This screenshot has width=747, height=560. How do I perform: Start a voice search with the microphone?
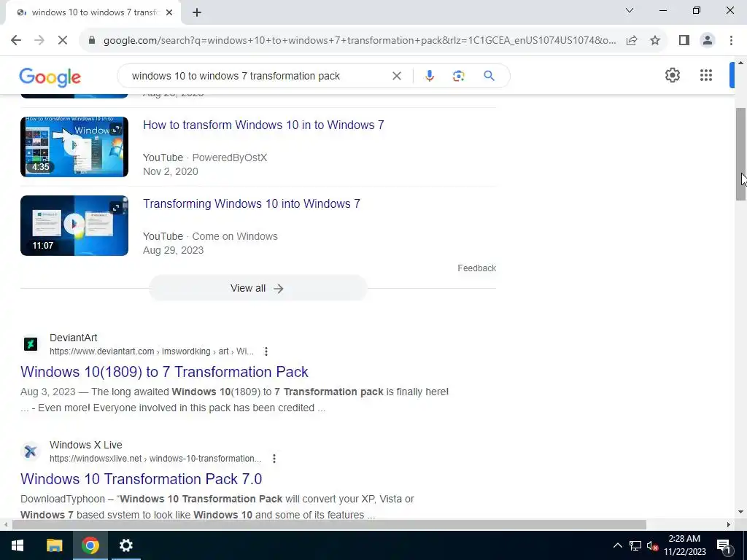pos(429,76)
